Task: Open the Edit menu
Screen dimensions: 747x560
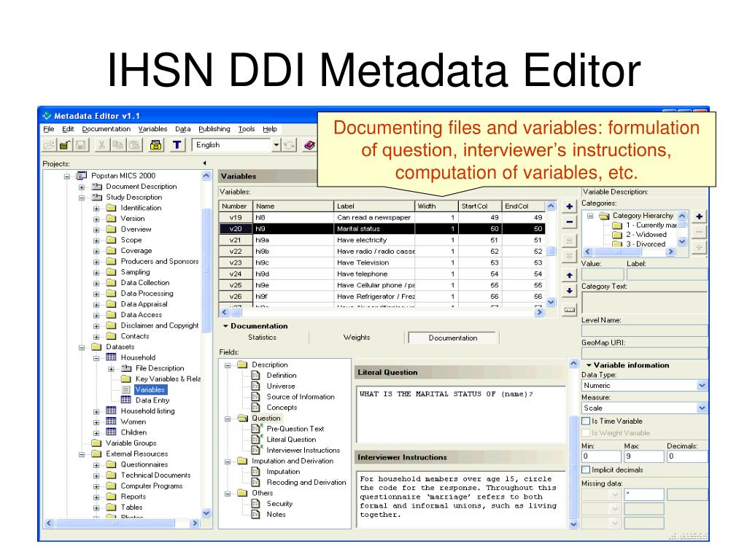Action: 68,129
